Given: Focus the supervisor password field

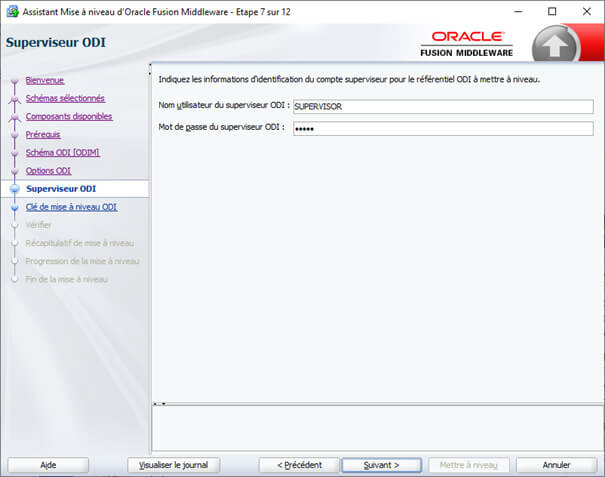Looking at the screenshot, I should (x=443, y=129).
